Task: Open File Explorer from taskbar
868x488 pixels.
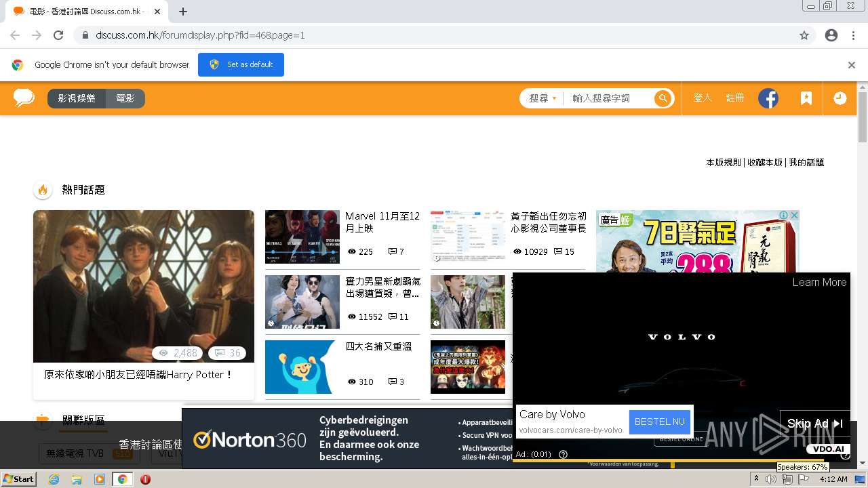Action: pyautogui.click(x=77, y=479)
